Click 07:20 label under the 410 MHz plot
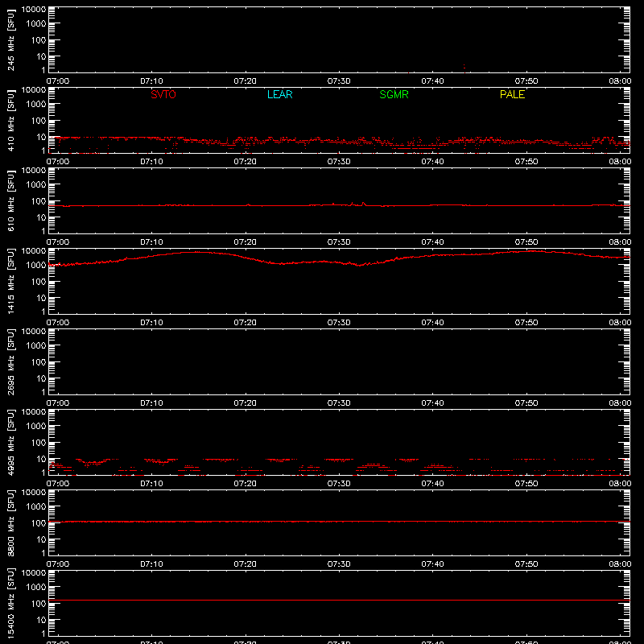The height and width of the screenshot is (644, 644). [x=246, y=162]
